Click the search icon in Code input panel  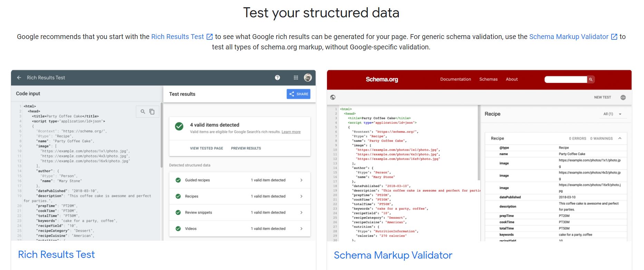pyautogui.click(x=143, y=112)
